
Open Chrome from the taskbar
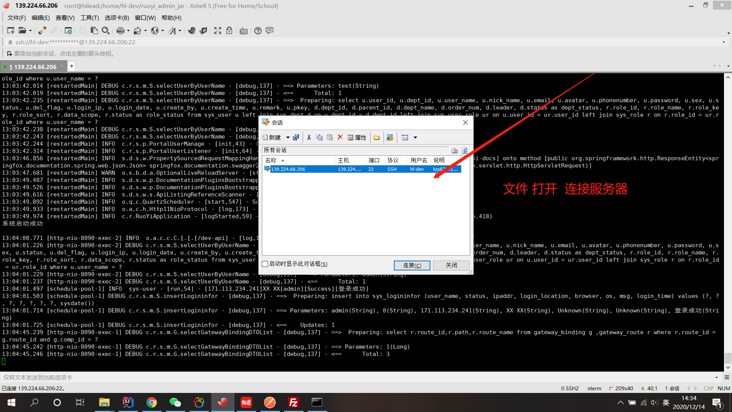tap(151, 402)
